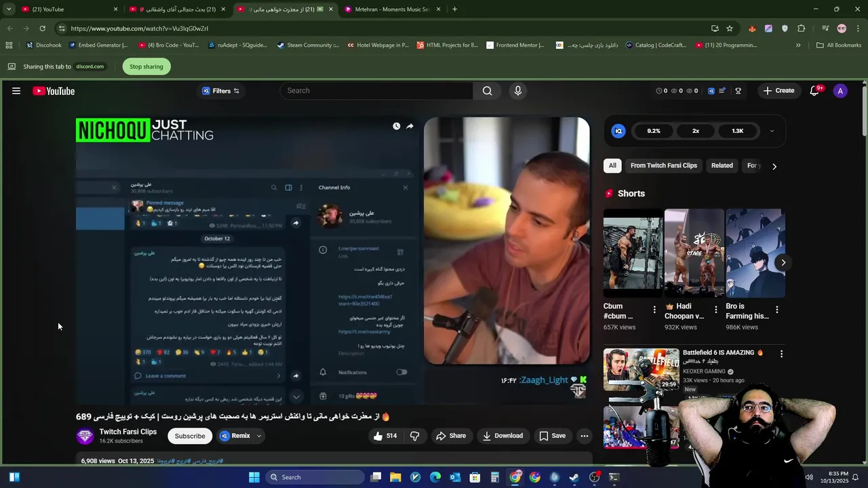Click the 9.2% stat pill
This screenshot has width=868, height=488.
tap(654, 131)
